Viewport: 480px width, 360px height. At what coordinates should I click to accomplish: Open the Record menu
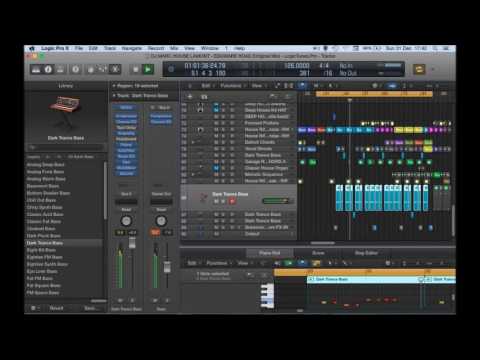pos(156,48)
